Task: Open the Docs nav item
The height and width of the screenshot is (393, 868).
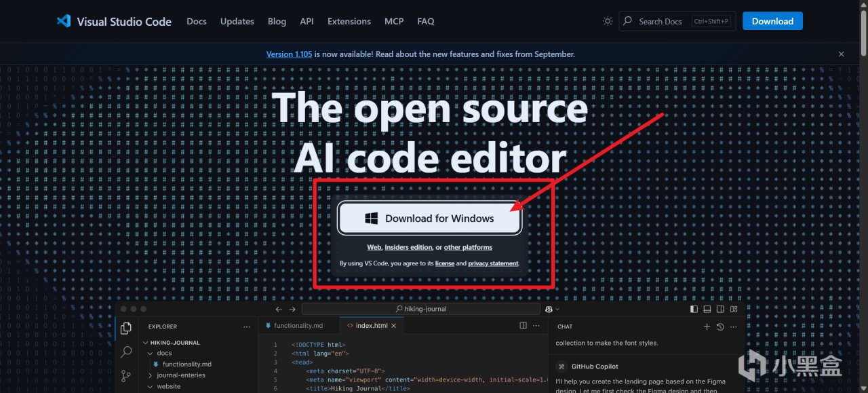Action: tap(197, 21)
